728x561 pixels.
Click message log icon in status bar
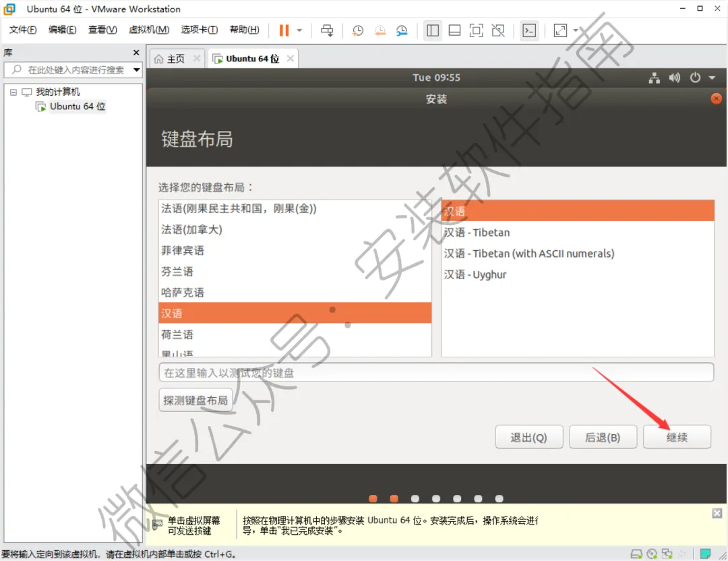[705, 554]
